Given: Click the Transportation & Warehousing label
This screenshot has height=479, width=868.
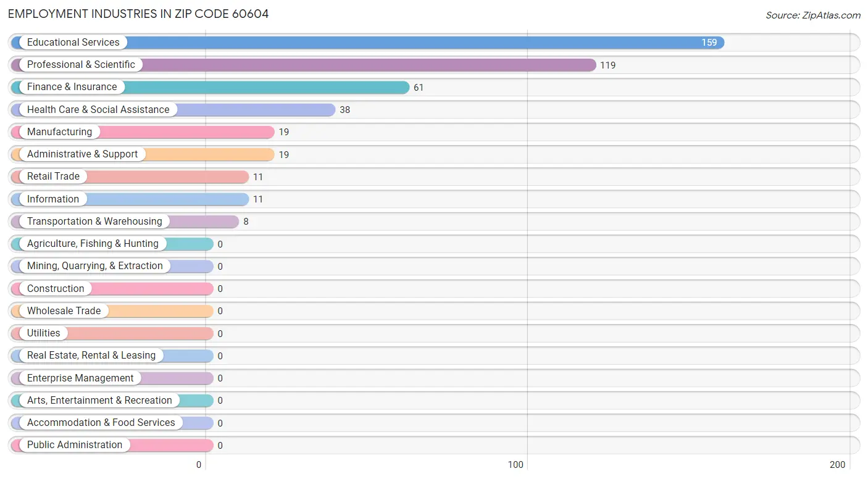Looking at the screenshot, I should pyautogui.click(x=94, y=222).
